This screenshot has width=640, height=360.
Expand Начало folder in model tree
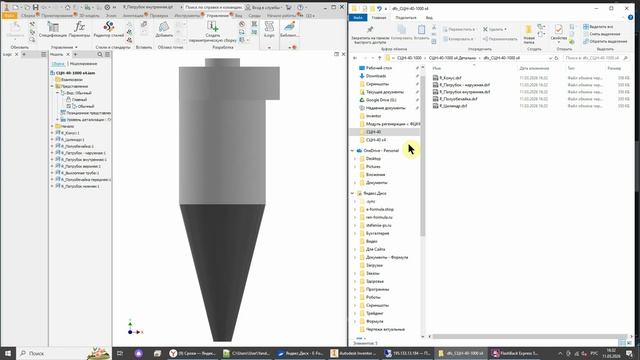(x=52, y=127)
